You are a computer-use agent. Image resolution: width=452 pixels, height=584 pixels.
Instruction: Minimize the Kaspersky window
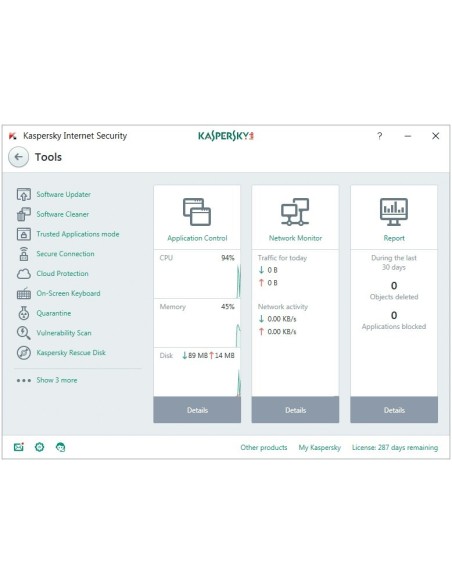[x=408, y=136]
